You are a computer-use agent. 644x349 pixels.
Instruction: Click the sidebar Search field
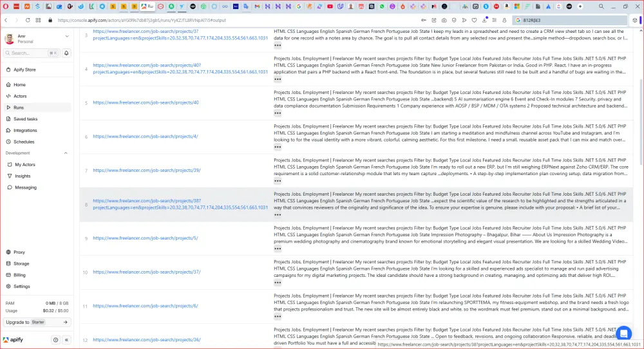pos(32,53)
